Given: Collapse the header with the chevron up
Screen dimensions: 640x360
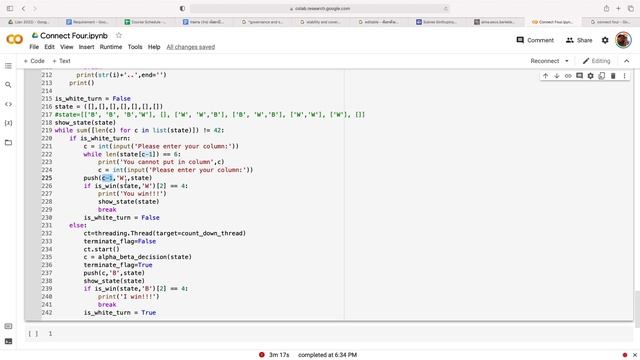Looking at the screenshot, I should coord(627,61).
